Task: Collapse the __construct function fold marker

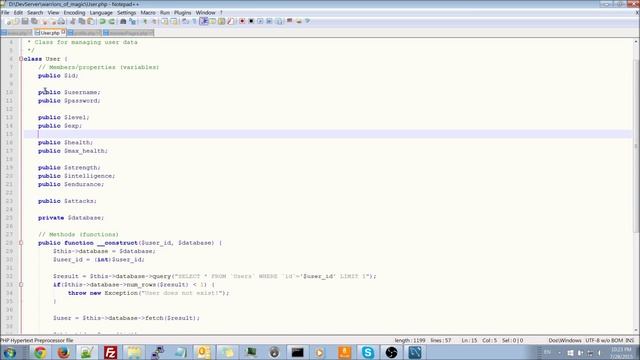Action: 21,243
